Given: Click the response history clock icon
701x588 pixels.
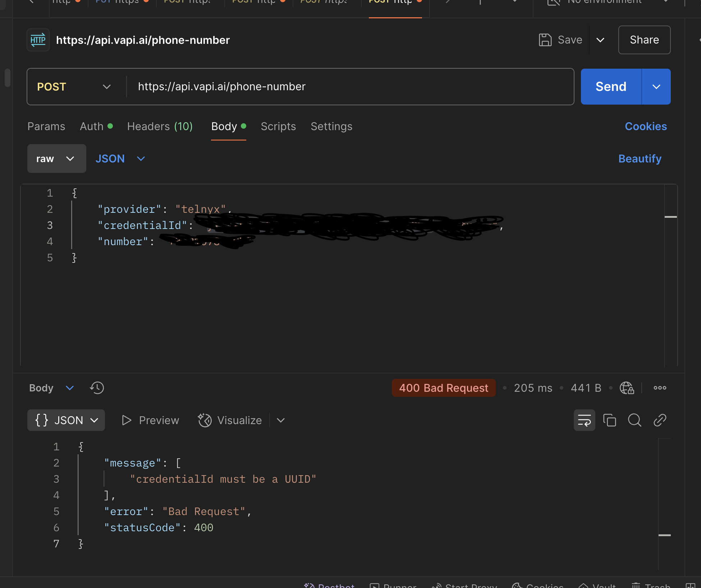Looking at the screenshot, I should tap(97, 388).
